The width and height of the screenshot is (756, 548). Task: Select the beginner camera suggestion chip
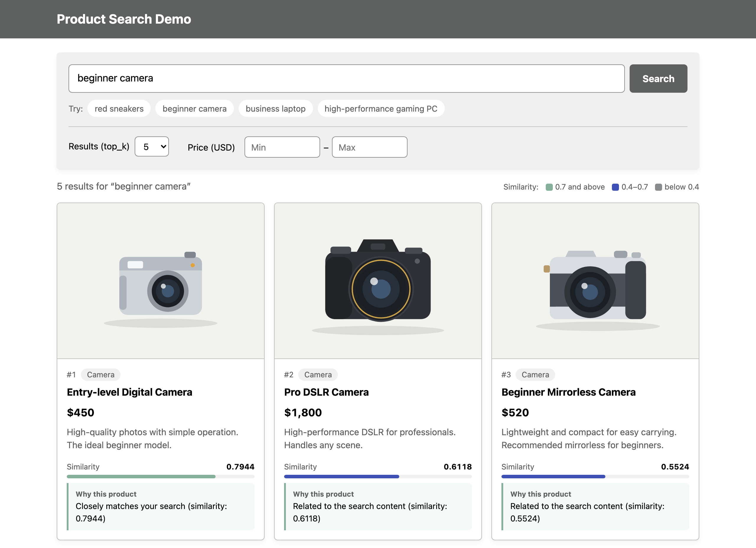194,109
